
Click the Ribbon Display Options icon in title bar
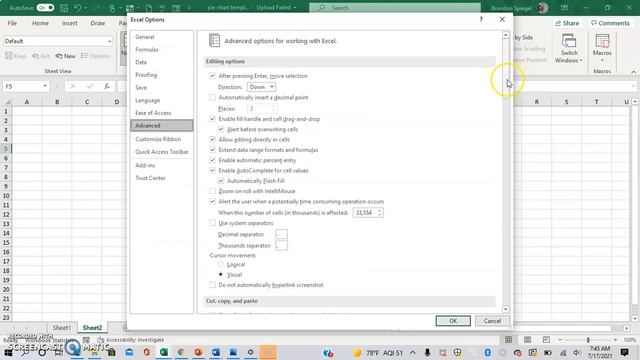(x=564, y=8)
